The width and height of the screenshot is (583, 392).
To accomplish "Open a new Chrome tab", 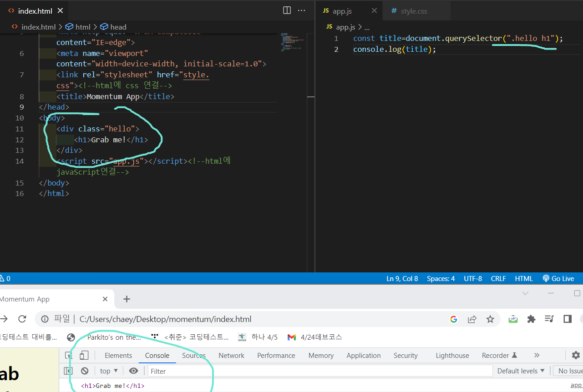I will tap(127, 299).
